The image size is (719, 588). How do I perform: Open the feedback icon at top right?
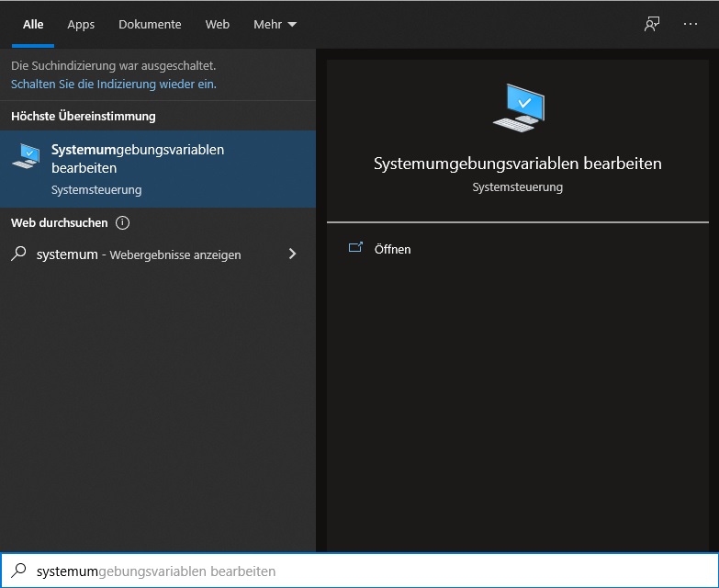pyautogui.click(x=652, y=24)
